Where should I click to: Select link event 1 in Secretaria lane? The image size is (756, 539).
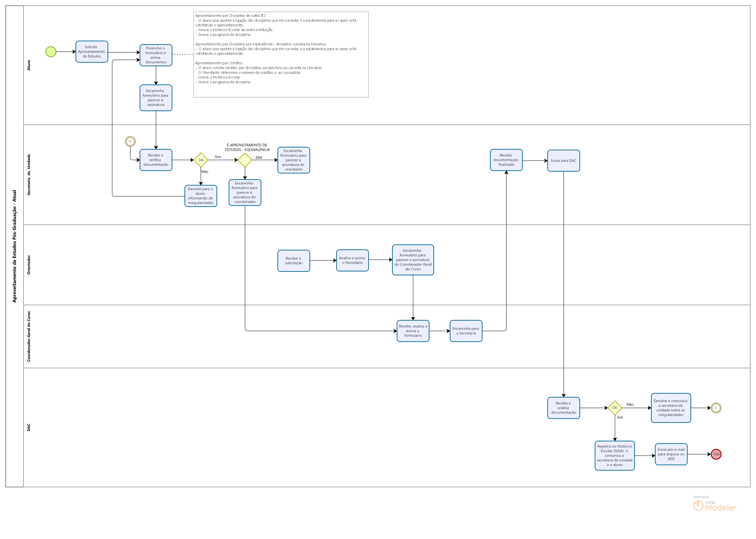tap(130, 142)
